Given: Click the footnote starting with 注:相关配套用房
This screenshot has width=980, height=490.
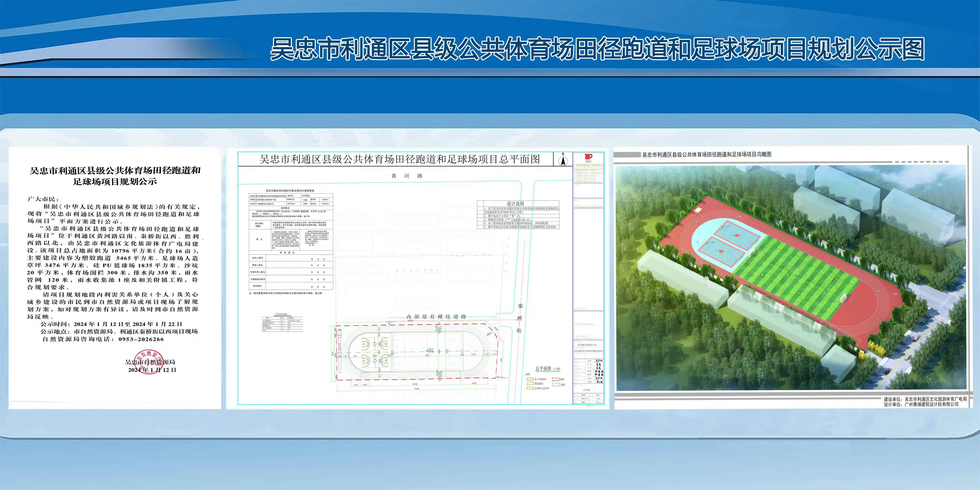Looking at the screenshot, I should click(x=286, y=293).
